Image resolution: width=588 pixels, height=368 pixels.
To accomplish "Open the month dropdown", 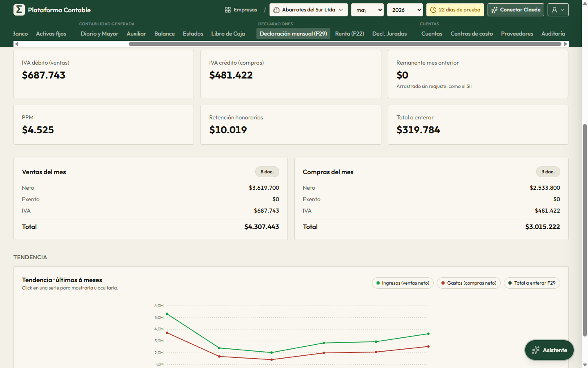I will (367, 10).
